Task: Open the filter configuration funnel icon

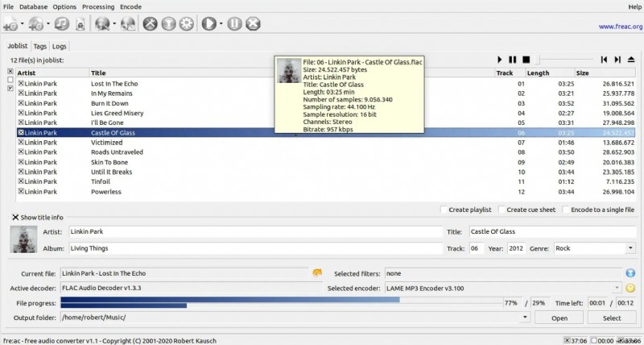Action: (168, 24)
